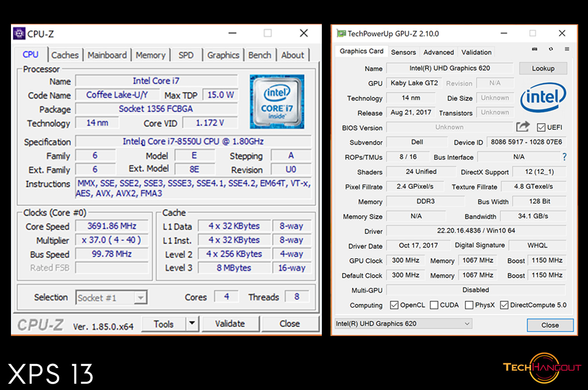The image size is (588, 390).
Task: Click the DirectX Support value 12 (12_1)
Action: [539, 172]
